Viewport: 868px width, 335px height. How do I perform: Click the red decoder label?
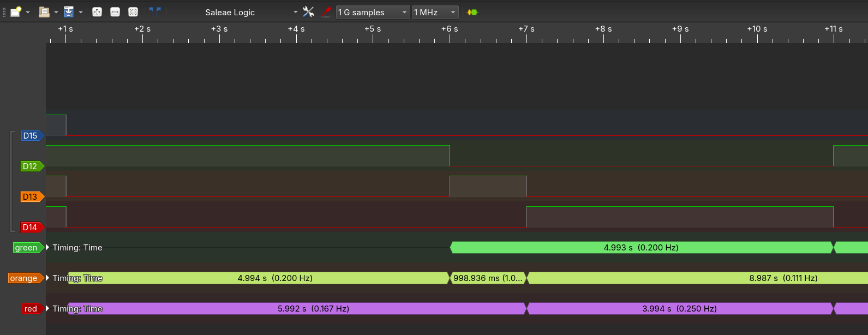(31, 309)
